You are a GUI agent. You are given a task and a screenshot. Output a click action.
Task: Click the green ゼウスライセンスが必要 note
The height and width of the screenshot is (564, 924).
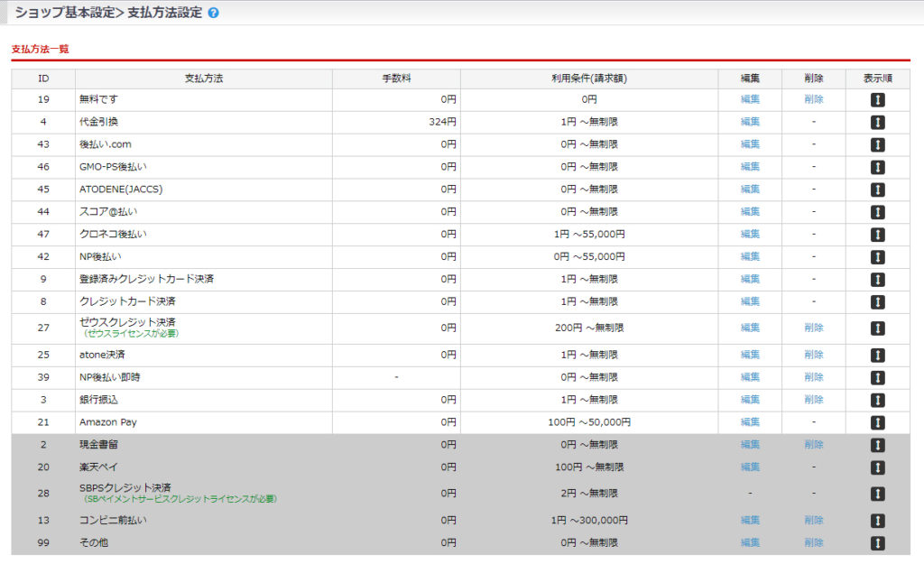(130, 334)
